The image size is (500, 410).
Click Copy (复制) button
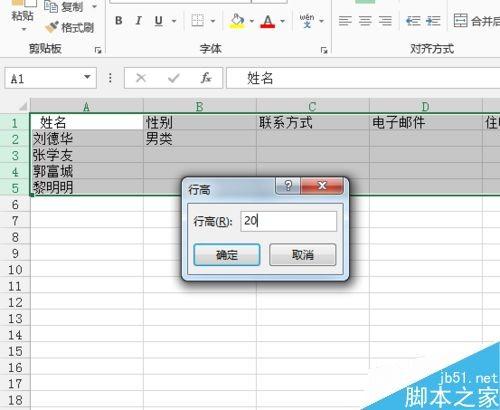pos(63,7)
